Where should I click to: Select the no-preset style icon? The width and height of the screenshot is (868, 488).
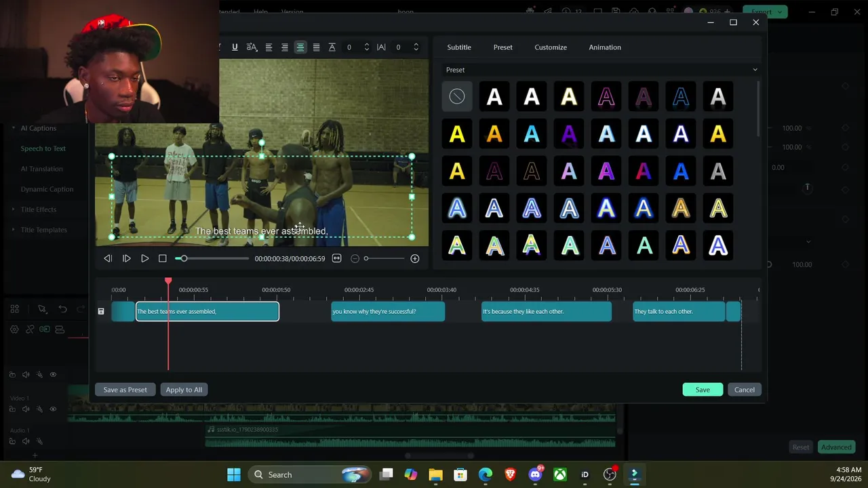click(457, 96)
